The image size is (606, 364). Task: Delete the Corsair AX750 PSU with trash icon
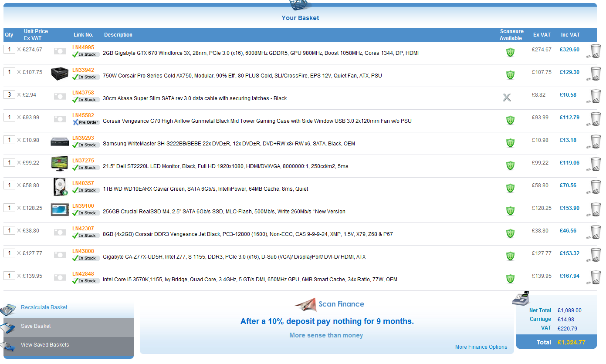click(594, 74)
